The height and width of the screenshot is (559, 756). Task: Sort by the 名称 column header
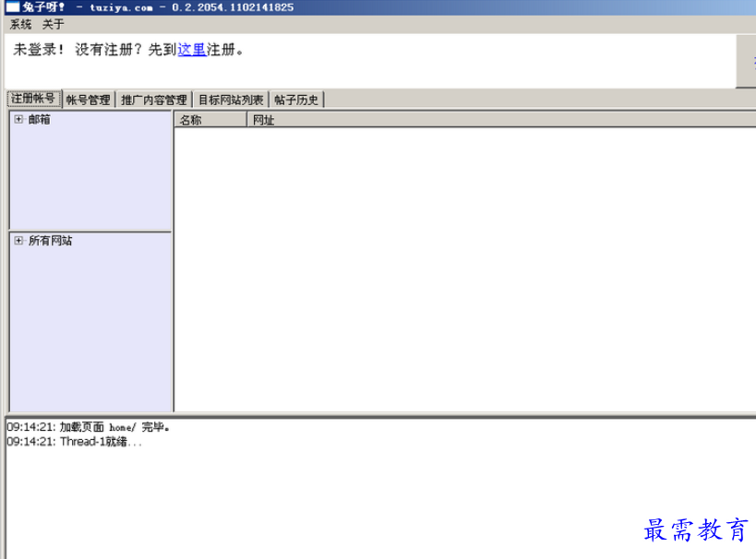[x=210, y=120]
